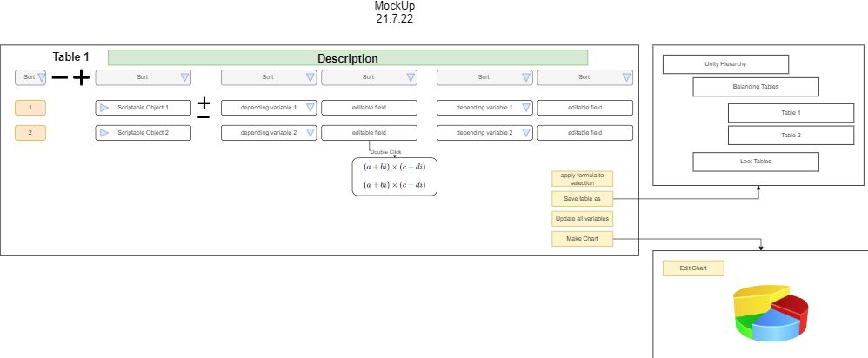Click the plus sign right of Scriptable Object 1

coord(204,102)
